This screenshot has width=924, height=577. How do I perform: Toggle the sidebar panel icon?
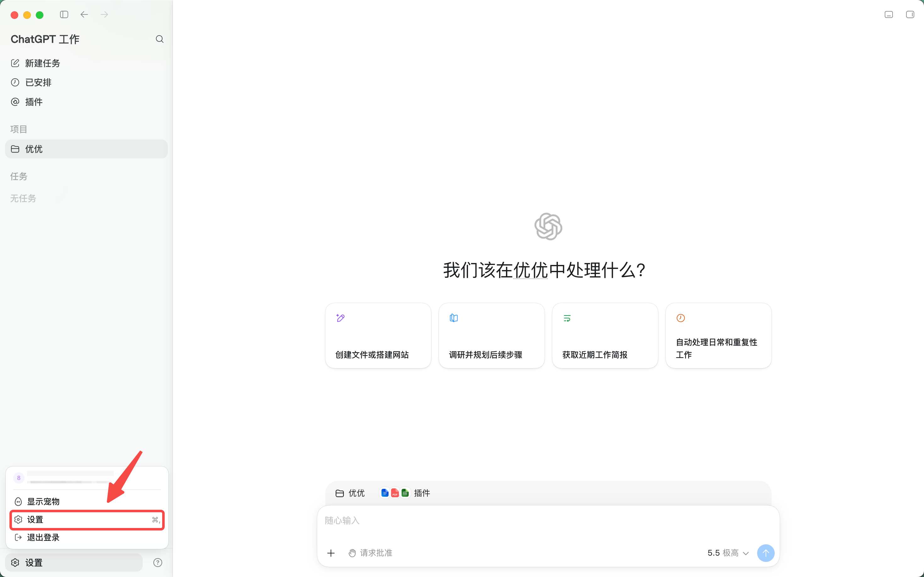pyautogui.click(x=64, y=14)
